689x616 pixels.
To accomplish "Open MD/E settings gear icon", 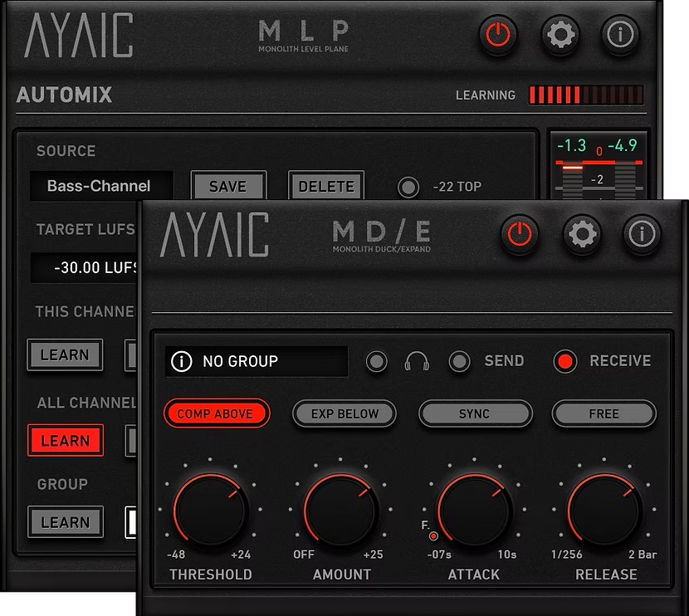I will click(582, 235).
